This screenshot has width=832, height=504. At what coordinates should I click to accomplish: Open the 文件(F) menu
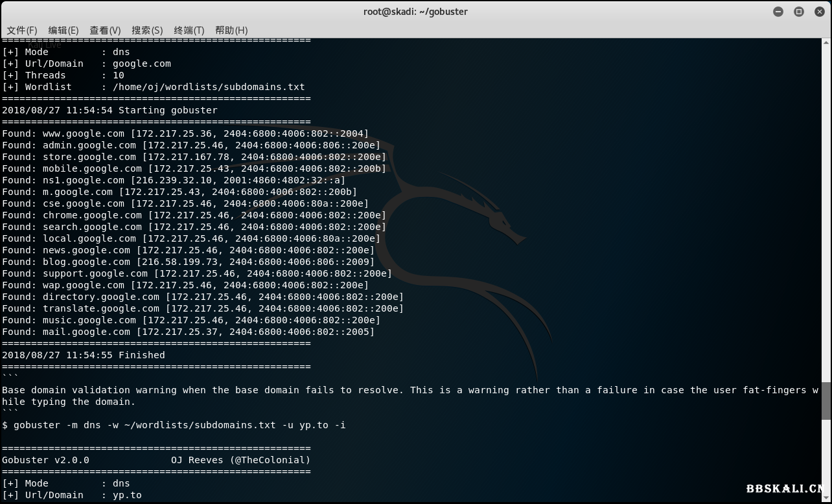(x=22, y=30)
